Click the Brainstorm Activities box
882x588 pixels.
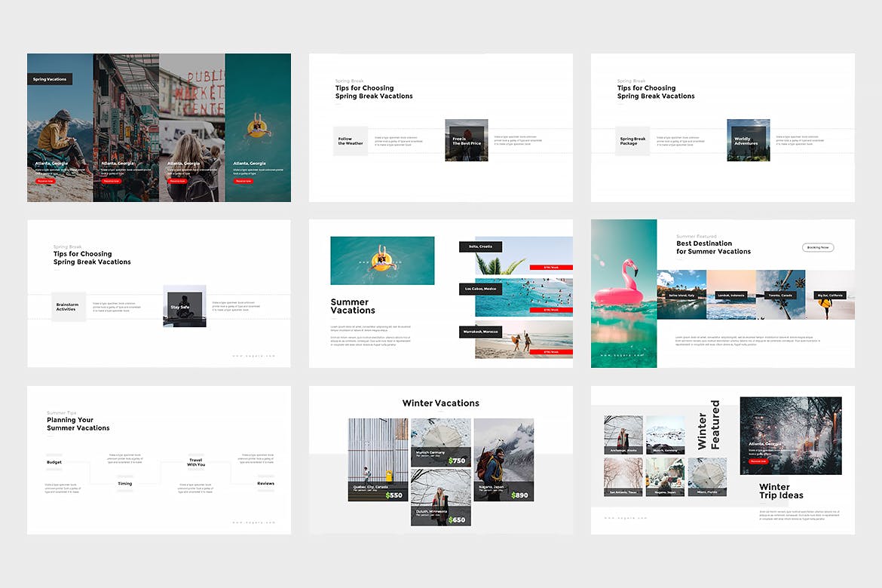click(x=69, y=307)
